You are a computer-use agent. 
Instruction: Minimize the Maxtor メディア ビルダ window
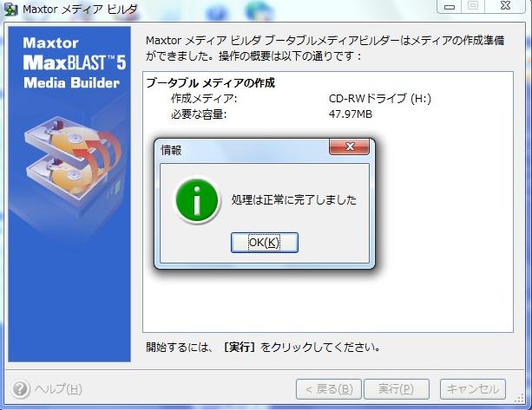pos(450,6)
